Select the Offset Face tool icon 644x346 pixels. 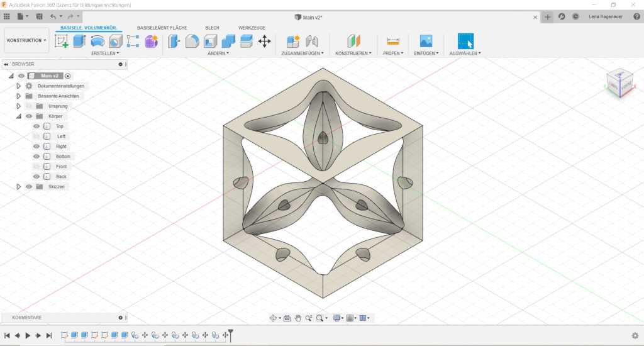(246, 41)
